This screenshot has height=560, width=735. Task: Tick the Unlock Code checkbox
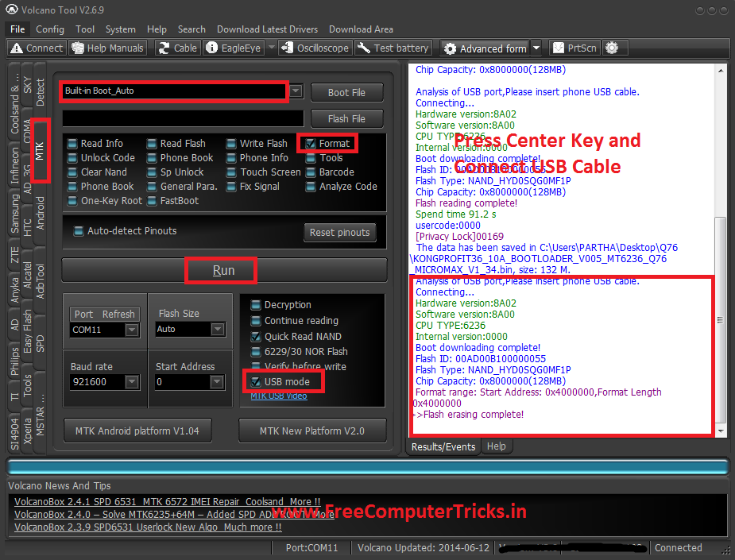(72, 158)
